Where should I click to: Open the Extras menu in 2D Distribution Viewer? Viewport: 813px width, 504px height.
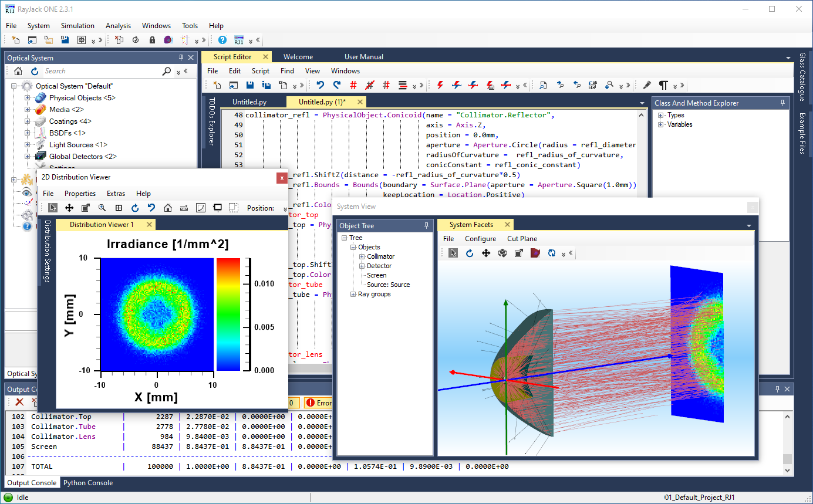tap(116, 194)
